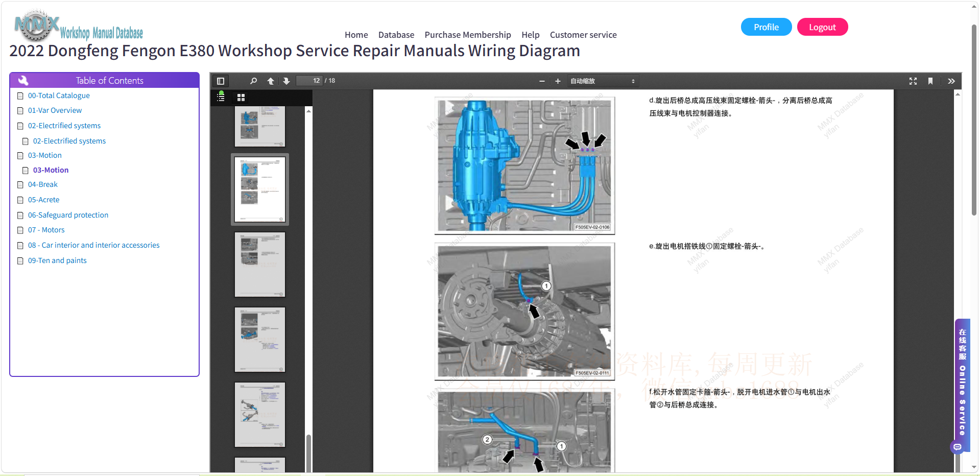980x476 pixels.
Task: Open 08 - Car interior and interior accessories
Action: pos(94,245)
